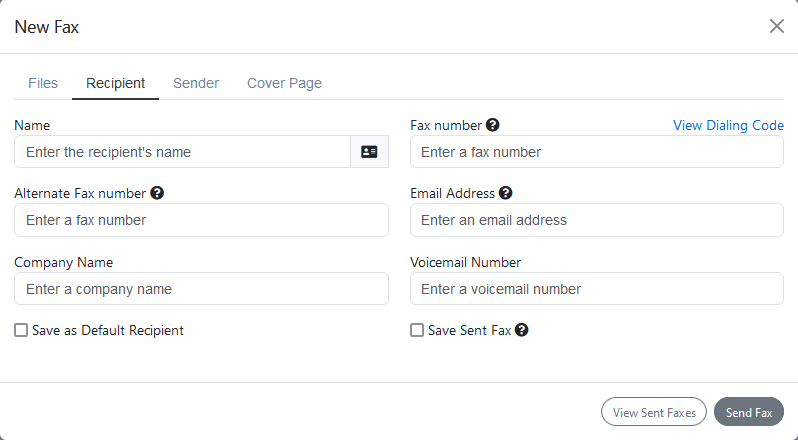This screenshot has height=440, width=798.
Task: Tick Save as Default Recipient checkbox
Action: [21, 330]
